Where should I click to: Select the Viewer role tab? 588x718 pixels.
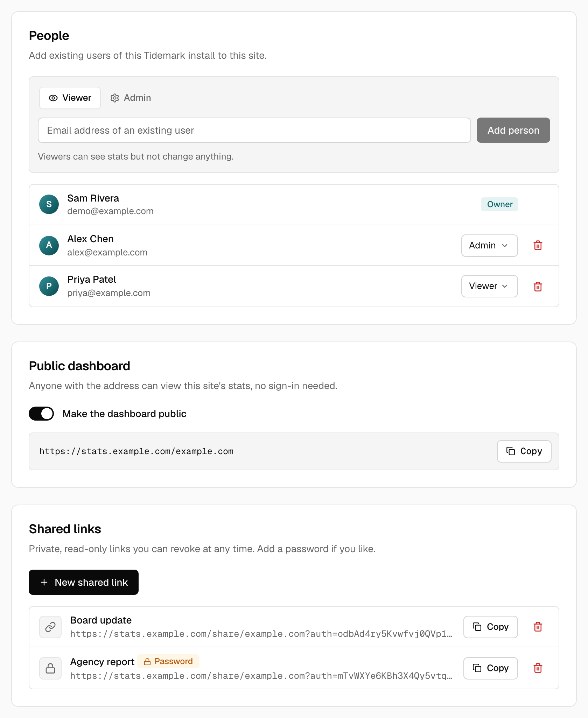70,98
